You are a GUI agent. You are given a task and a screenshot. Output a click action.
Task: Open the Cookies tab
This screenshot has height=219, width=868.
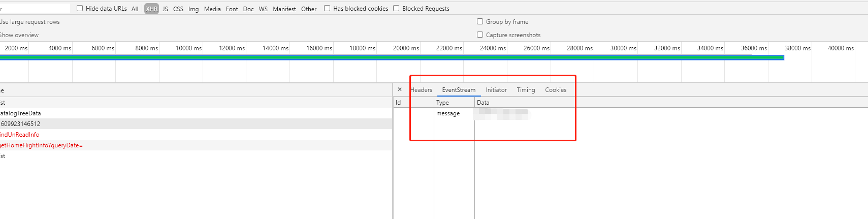[x=556, y=90]
